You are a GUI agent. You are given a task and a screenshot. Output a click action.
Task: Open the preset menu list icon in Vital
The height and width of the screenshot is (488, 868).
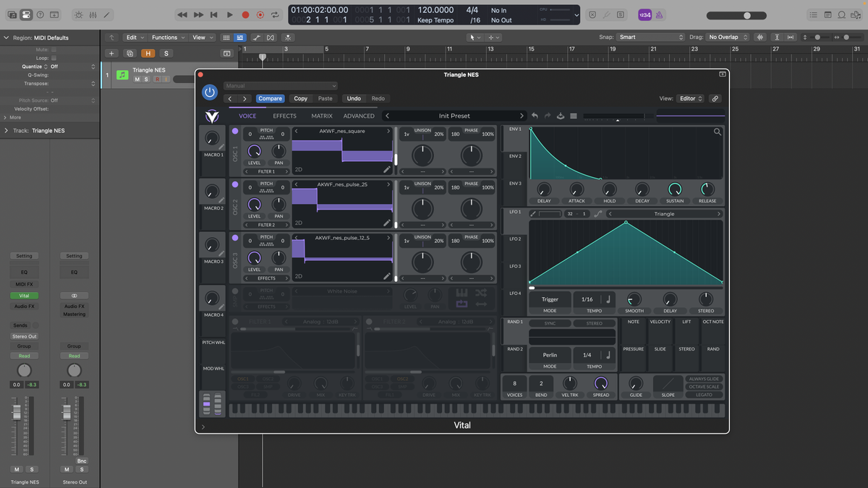click(x=574, y=116)
